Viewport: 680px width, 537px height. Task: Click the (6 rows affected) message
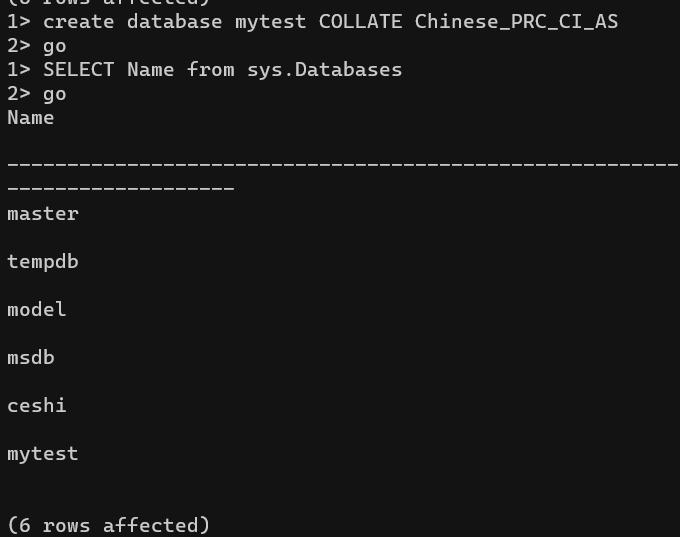point(109,525)
